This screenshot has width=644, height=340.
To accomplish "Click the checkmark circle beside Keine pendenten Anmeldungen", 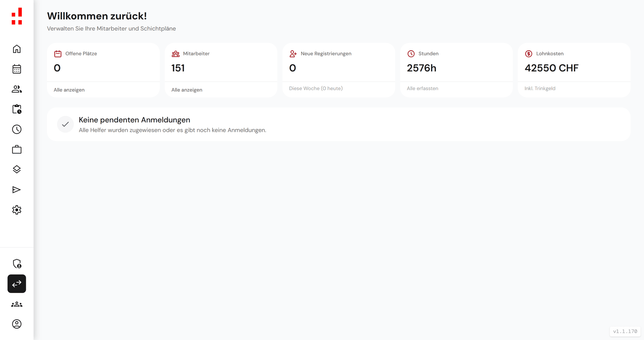I will (x=65, y=124).
